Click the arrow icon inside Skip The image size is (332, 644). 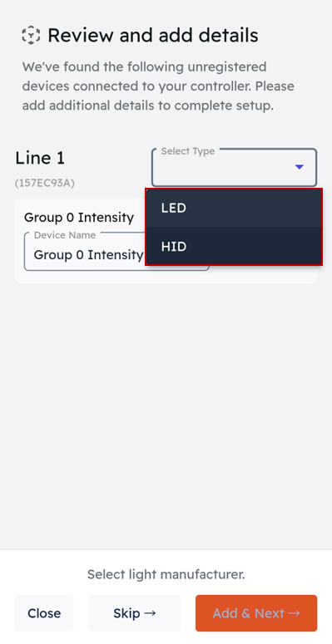click(150, 613)
